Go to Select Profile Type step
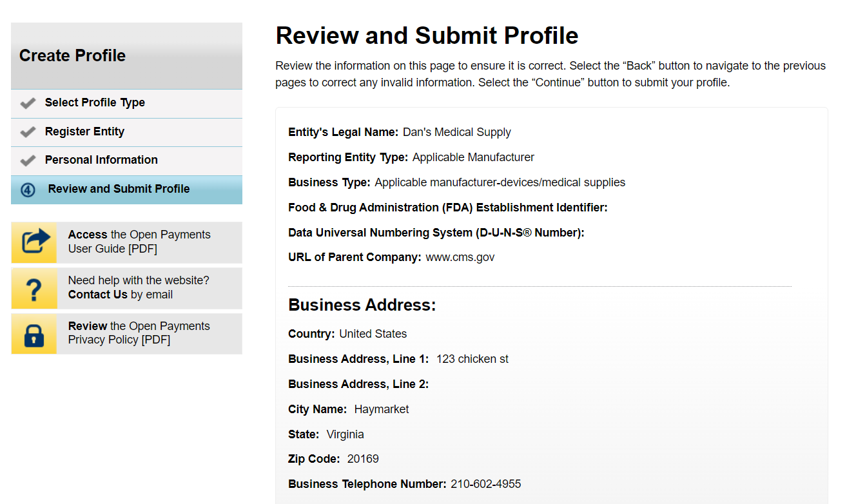The height and width of the screenshot is (504, 847). 95,102
